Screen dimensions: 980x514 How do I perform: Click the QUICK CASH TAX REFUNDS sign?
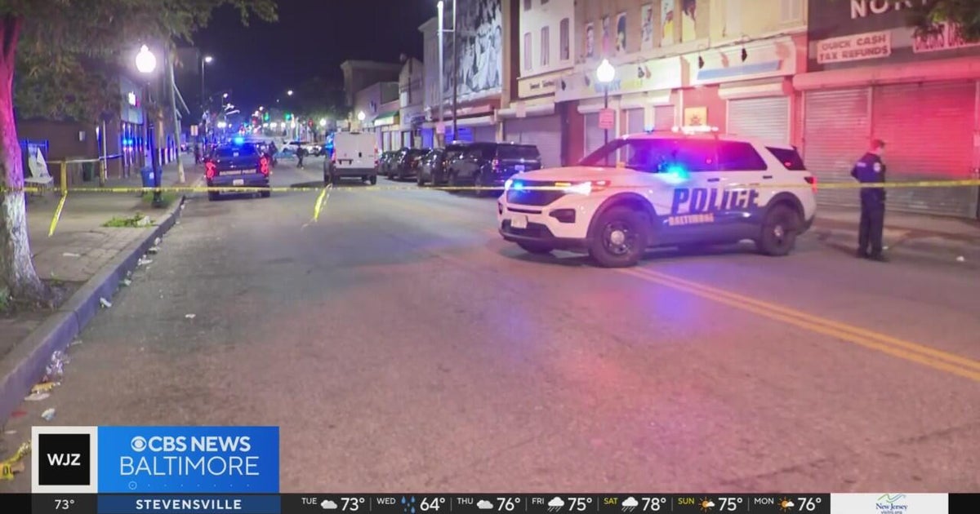point(853,47)
